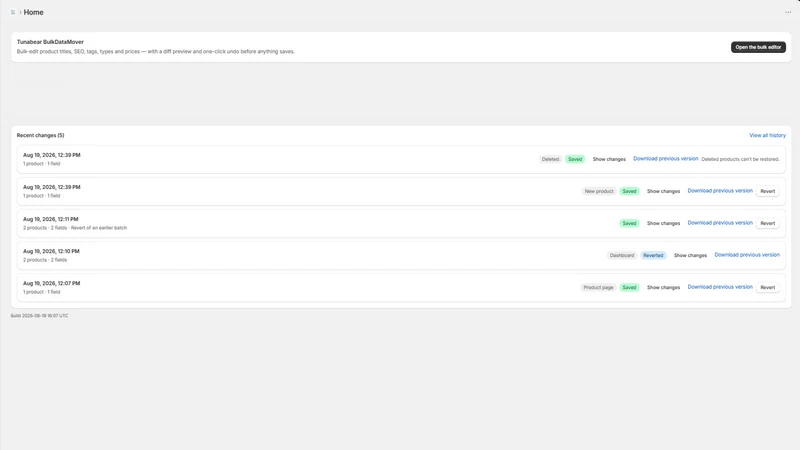Show changes for the 12:11 PM batch
Viewport: 800px width, 450px height.
pyautogui.click(x=663, y=223)
